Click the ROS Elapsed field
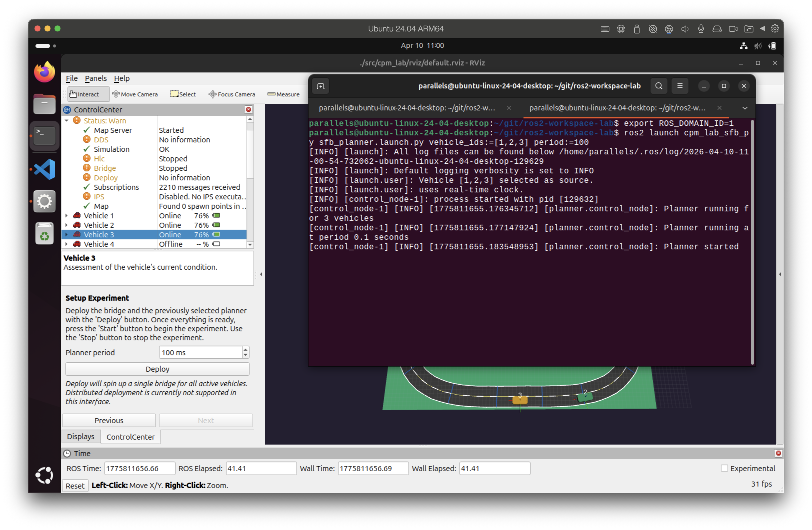This screenshot has height=530, width=812. (x=261, y=468)
